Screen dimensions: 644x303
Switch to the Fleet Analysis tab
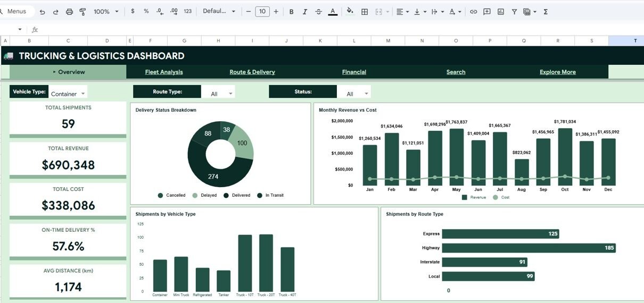click(164, 72)
